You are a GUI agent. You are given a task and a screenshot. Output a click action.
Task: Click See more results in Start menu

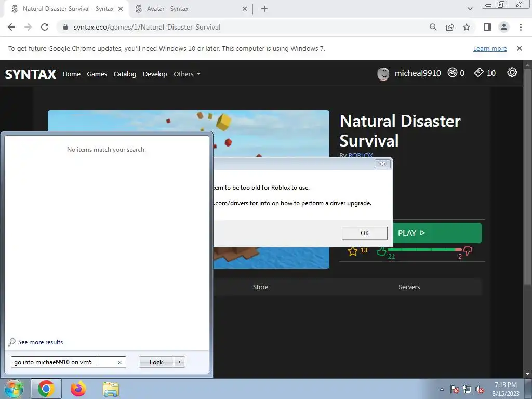point(41,342)
